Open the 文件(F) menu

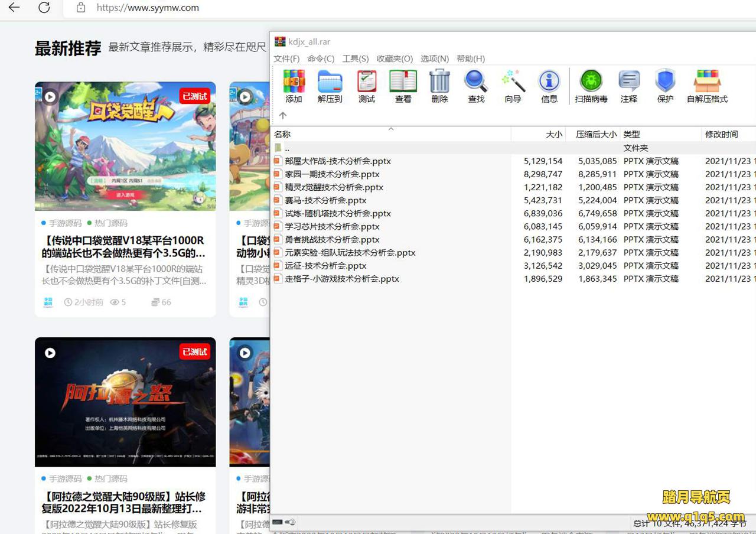286,58
